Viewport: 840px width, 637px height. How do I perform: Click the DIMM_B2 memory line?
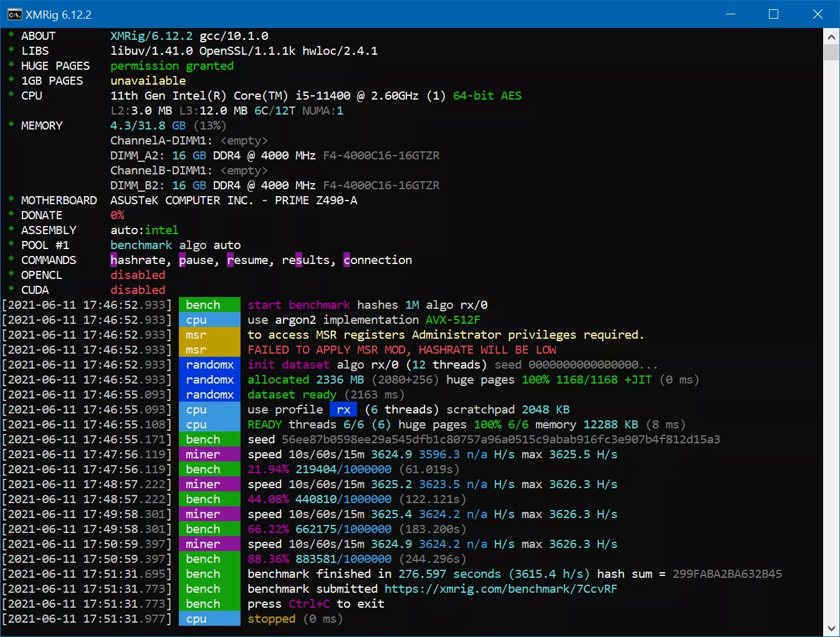275,186
